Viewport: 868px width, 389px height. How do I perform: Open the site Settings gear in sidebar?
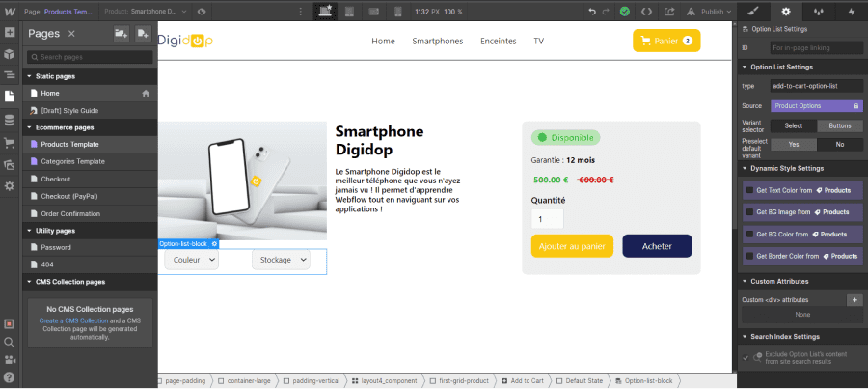pos(9,186)
